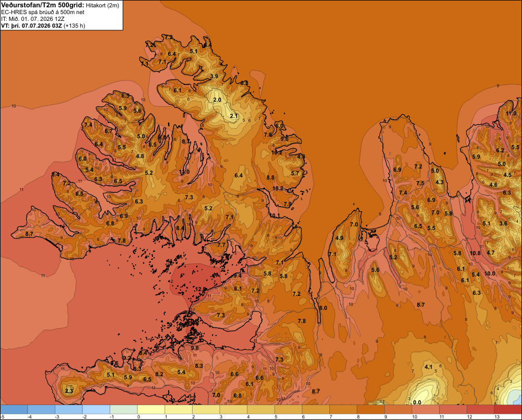This screenshot has width=522, height=420.
Task: Click the legend swatch between -5 and -4
Action: point(14,409)
